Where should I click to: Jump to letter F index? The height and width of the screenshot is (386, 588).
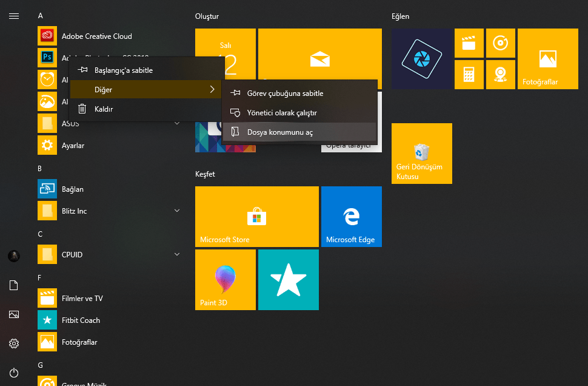[39, 277]
